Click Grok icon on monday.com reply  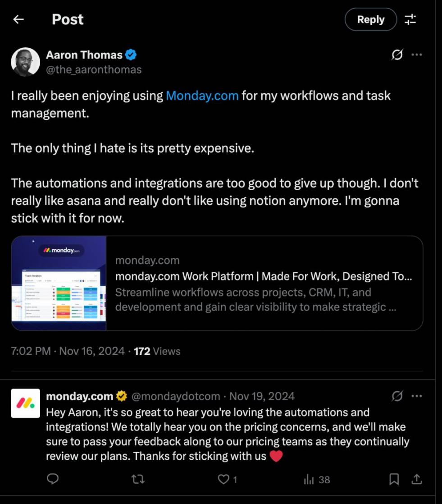coord(397,396)
